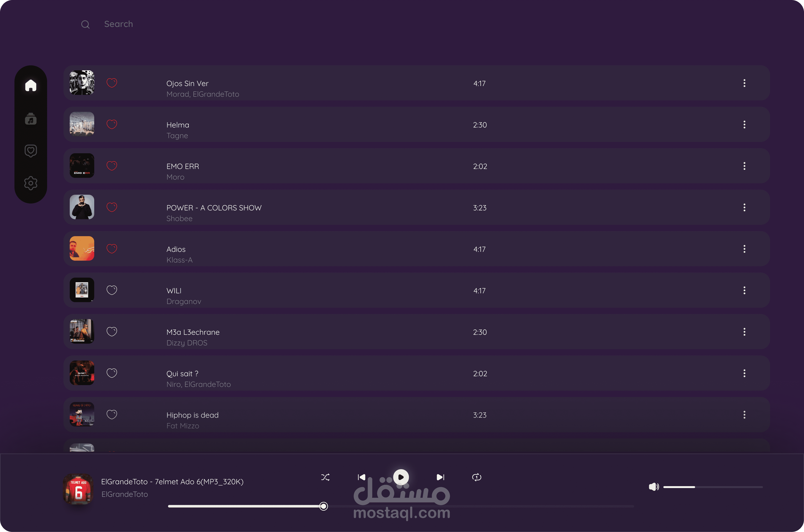This screenshot has height=532, width=804.
Task: Like the Hiphop is dead heart
Action: (x=112, y=414)
